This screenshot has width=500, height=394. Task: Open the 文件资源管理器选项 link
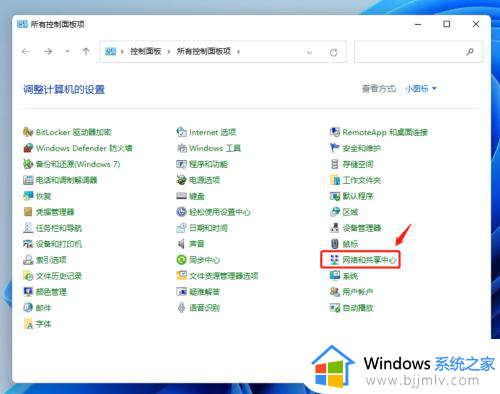click(x=224, y=276)
